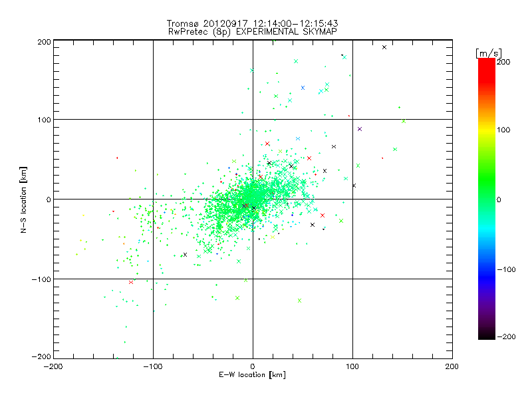The height and width of the screenshot is (399, 532).
Task: Click the color bar's '200' top label
Action: pyautogui.click(x=503, y=62)
